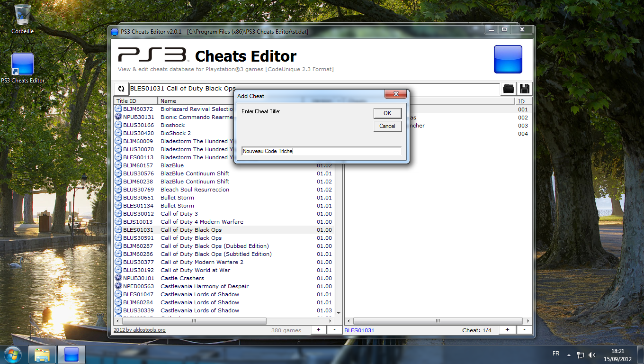Click the cheat title text field
This screenshot has width=644, height=364.
(x=322, y=151)
